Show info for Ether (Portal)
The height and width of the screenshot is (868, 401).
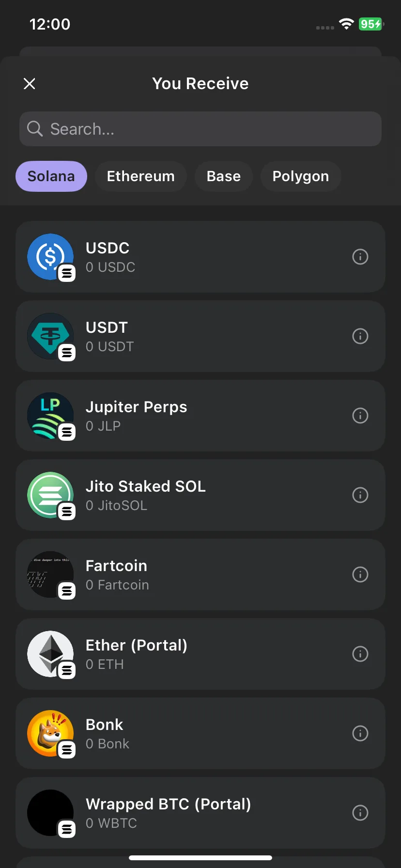click(x=360, y=654)
